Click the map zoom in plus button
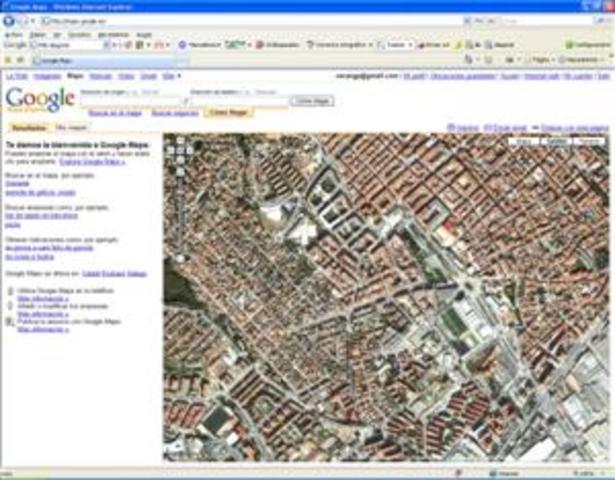This screenshot has height=480, width=615. point(180,172)
